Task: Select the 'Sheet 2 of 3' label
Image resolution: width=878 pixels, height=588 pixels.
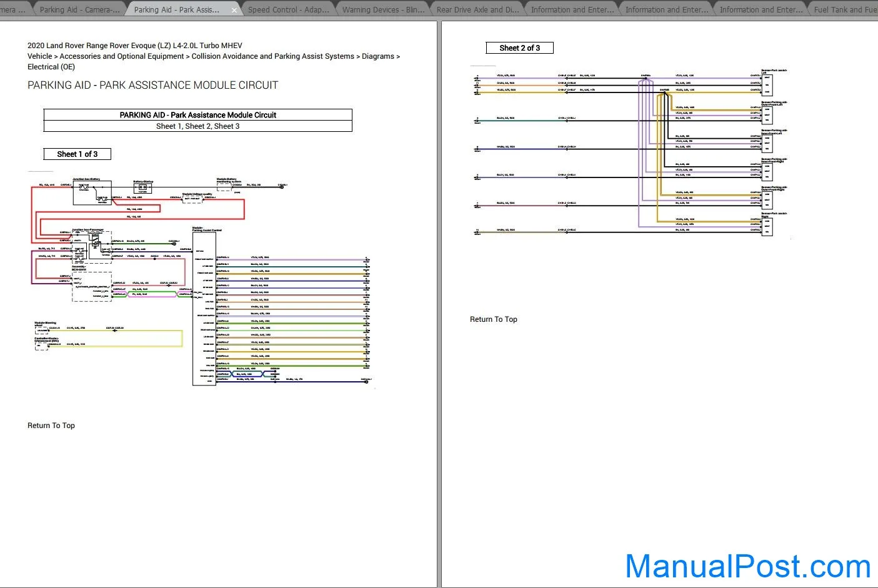Action: [520, 48]
